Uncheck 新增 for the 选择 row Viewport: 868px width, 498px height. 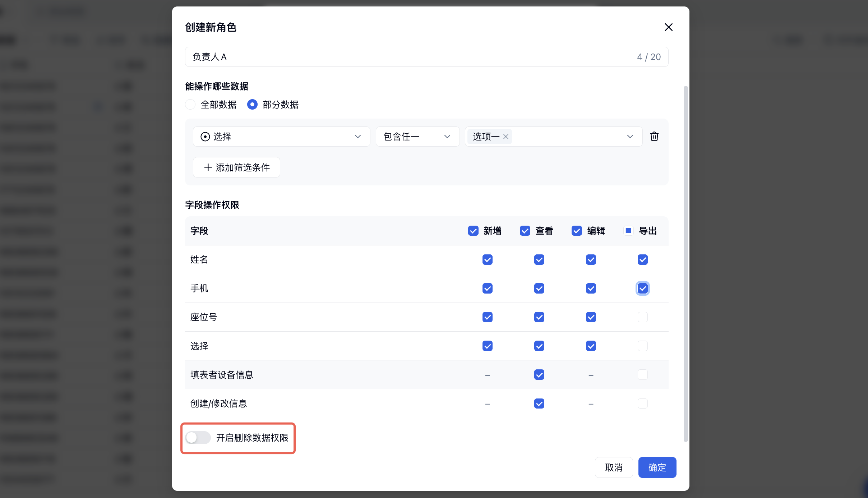coord(488,346)
